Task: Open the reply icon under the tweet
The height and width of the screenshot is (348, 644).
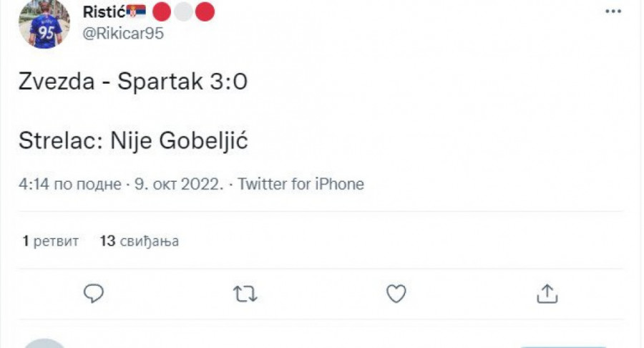Action: (x=94, y=293)
